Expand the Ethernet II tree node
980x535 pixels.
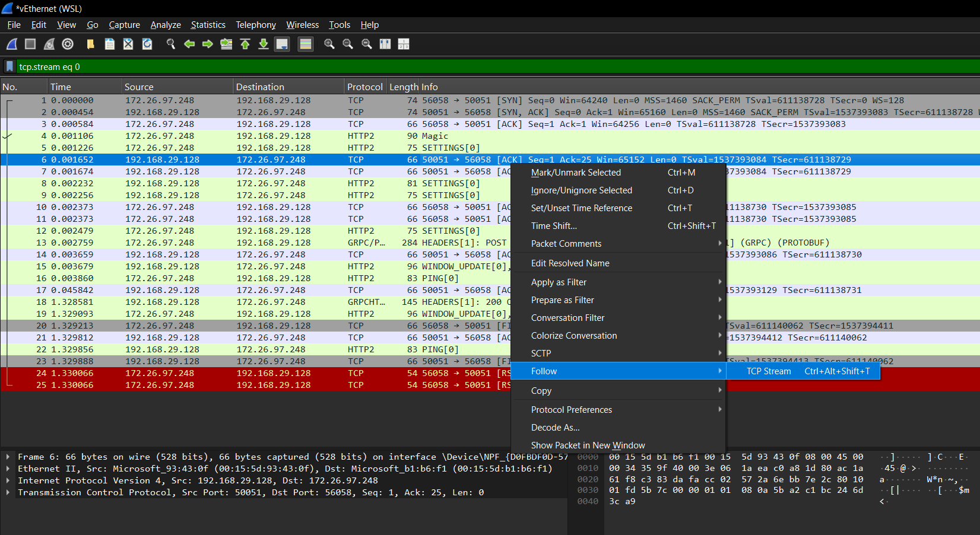coord(8,469)
